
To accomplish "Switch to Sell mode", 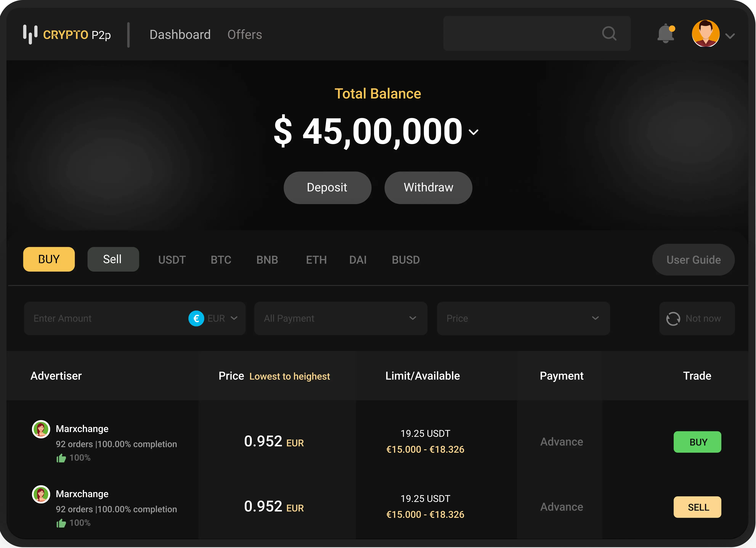I will [113, 259].
